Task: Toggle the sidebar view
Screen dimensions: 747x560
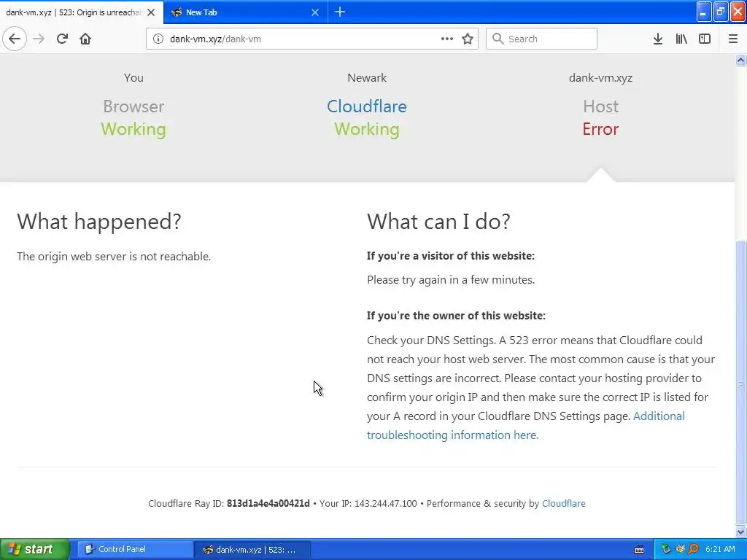Action: [x=705, y=39]
